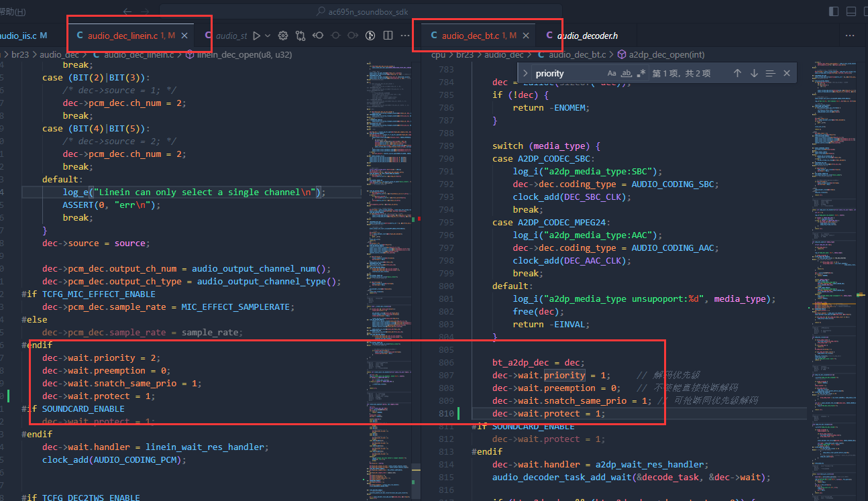Run the C file with the play icon
The image size is (868, 501).
tap(256, 36)
